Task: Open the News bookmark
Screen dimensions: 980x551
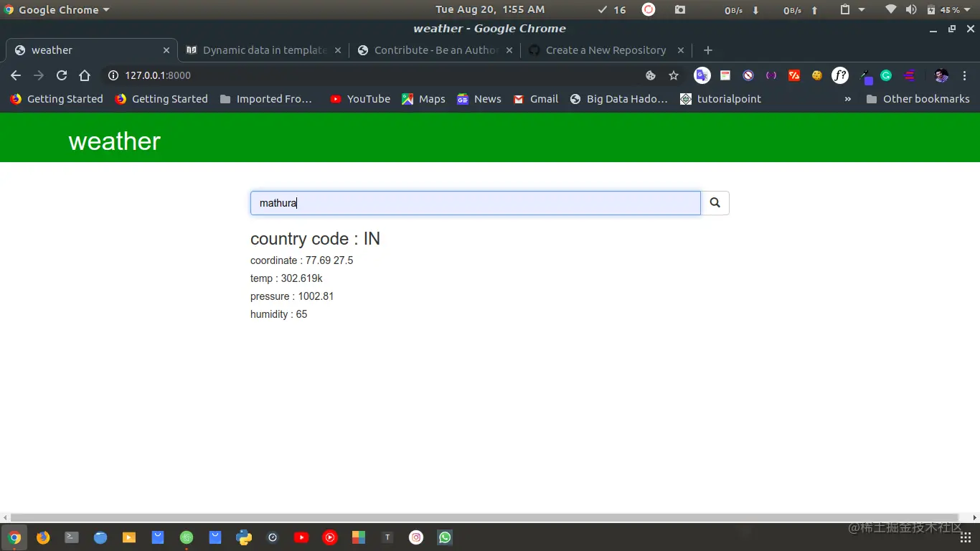Action: click(x=479, y=99)
